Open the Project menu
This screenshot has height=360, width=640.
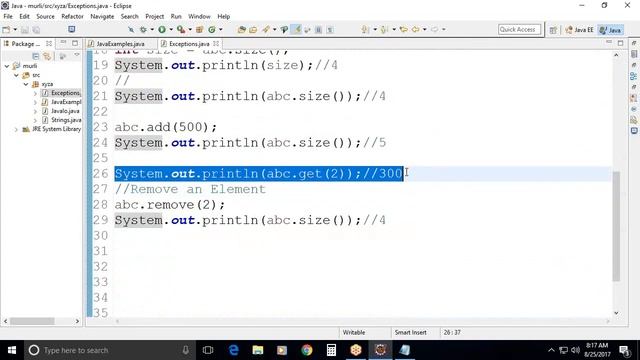(x=154, y=16)
